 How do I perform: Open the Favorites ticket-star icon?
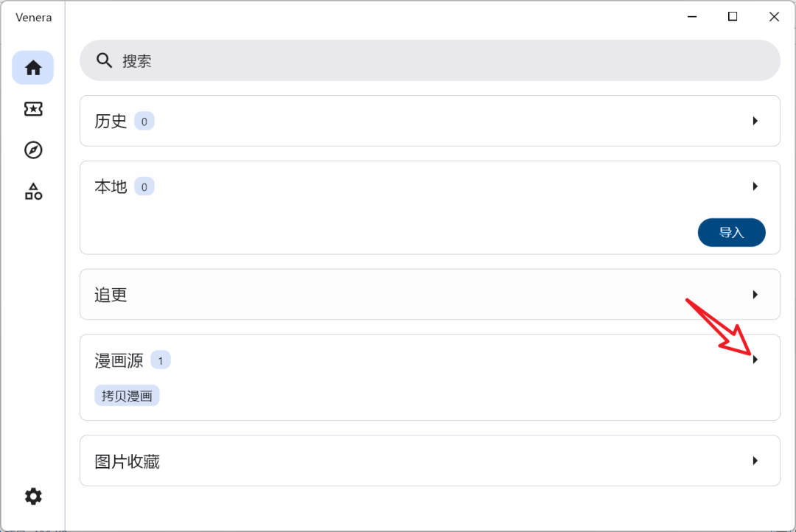33,109
